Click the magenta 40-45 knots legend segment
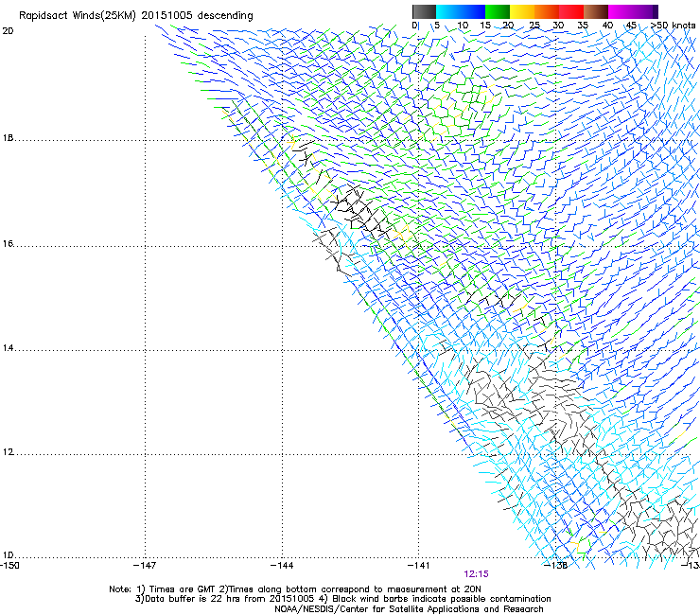Viewport: 700px width, 615px height. (x=621, y=11)
